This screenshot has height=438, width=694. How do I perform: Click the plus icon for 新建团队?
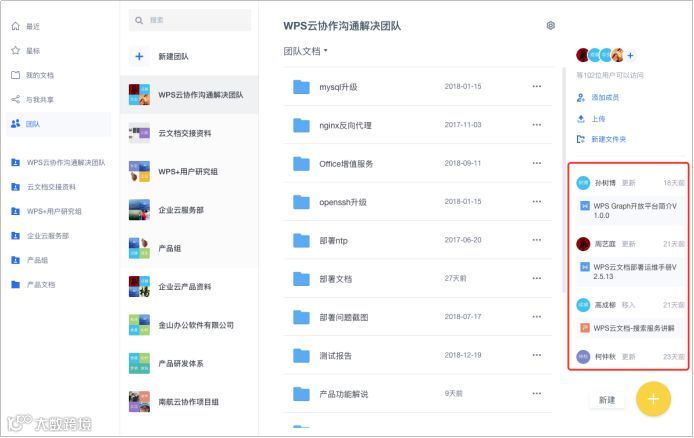pos(139,56)
